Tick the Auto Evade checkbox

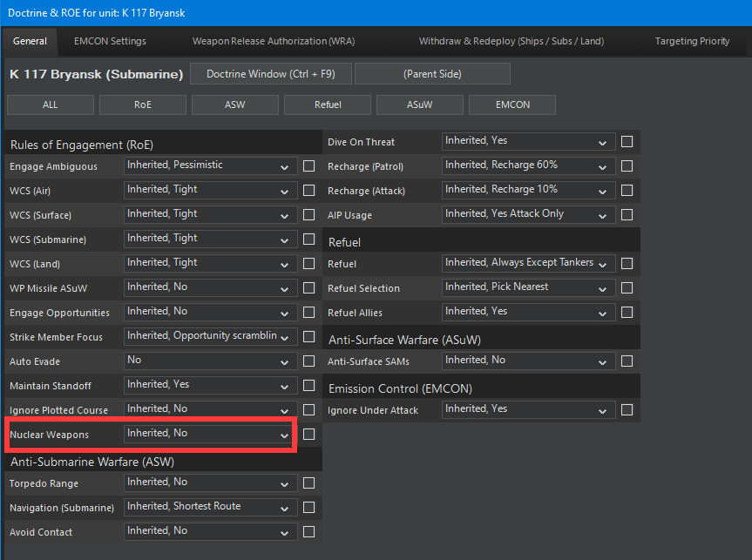[x=308, y=361]
